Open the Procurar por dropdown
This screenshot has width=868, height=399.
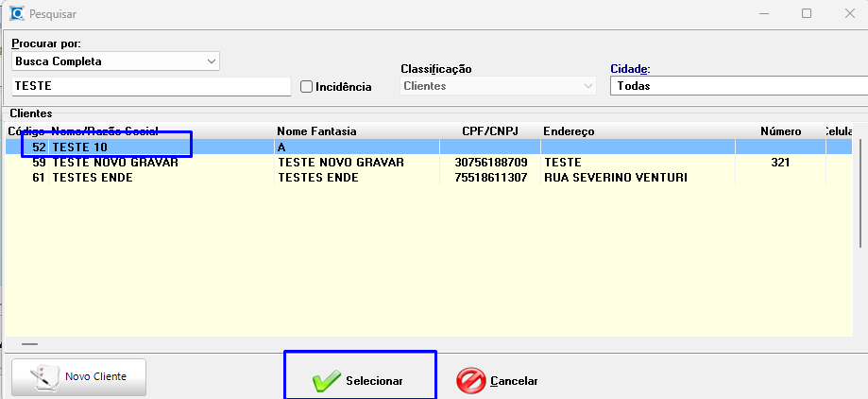210,61
